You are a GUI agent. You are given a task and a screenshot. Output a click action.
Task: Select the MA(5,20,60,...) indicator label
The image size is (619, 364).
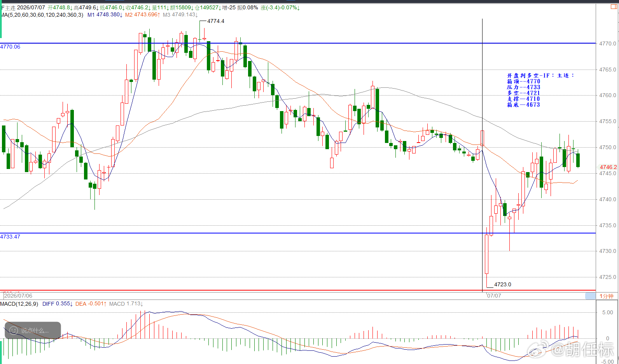[x=42, y=15]
